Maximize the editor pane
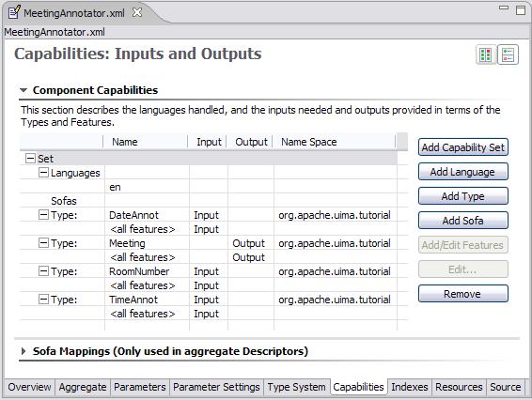The height and width of the screenshot is (400, 532). 521,9
